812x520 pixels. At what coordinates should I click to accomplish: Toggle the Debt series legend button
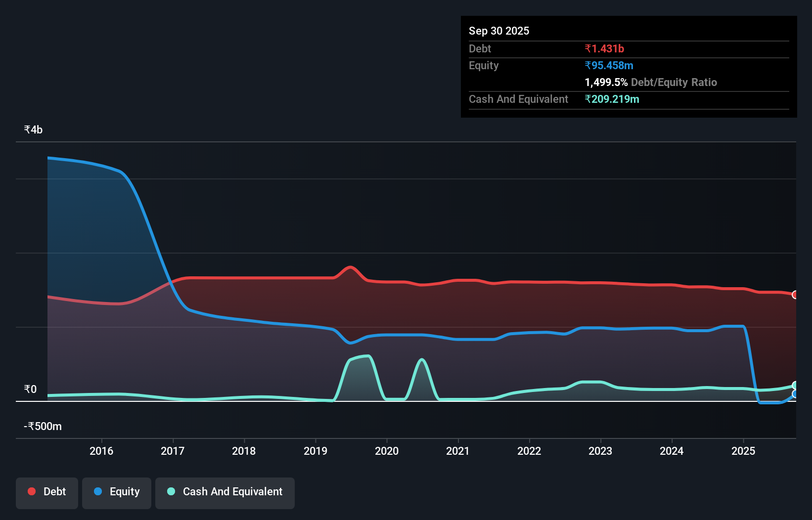(47, 493)
